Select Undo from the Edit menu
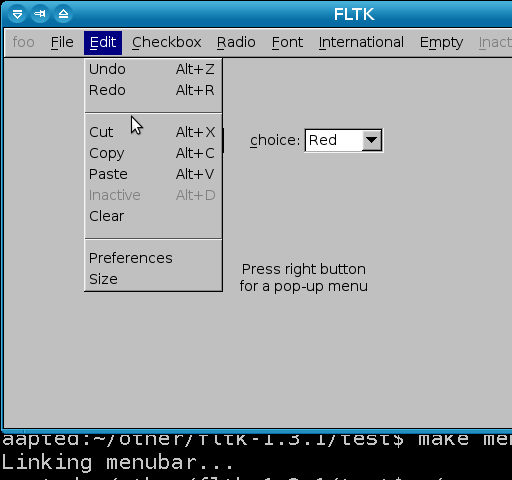Viewport: 512px width, 480px height. point(153,69)
